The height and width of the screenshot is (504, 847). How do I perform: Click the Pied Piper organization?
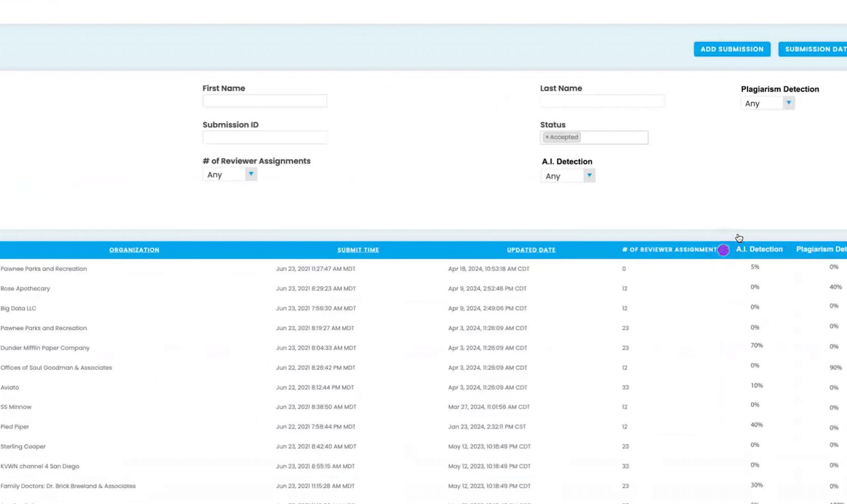click(x=14, y=427)
